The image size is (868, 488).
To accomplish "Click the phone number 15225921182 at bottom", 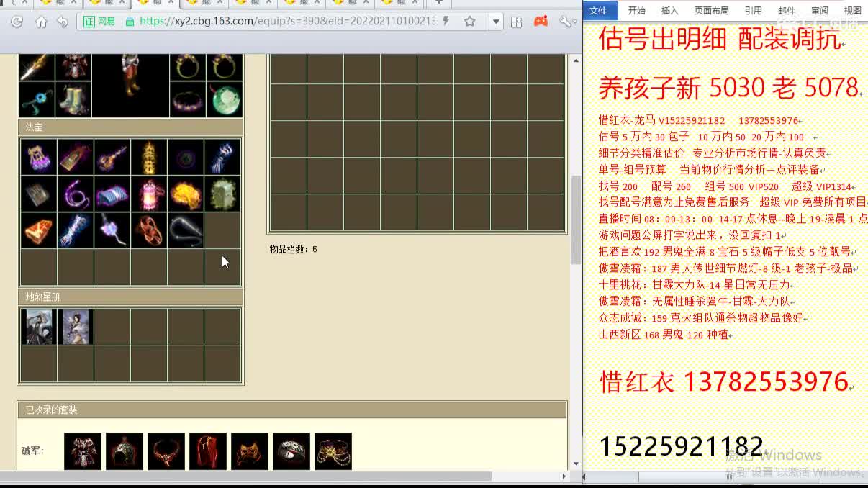I will click(681, 446).
